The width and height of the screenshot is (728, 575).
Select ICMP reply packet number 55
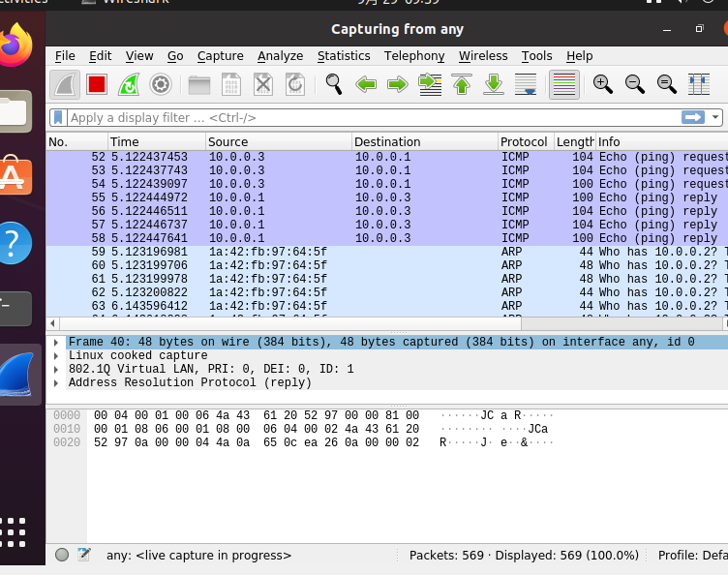click(387, 197)
